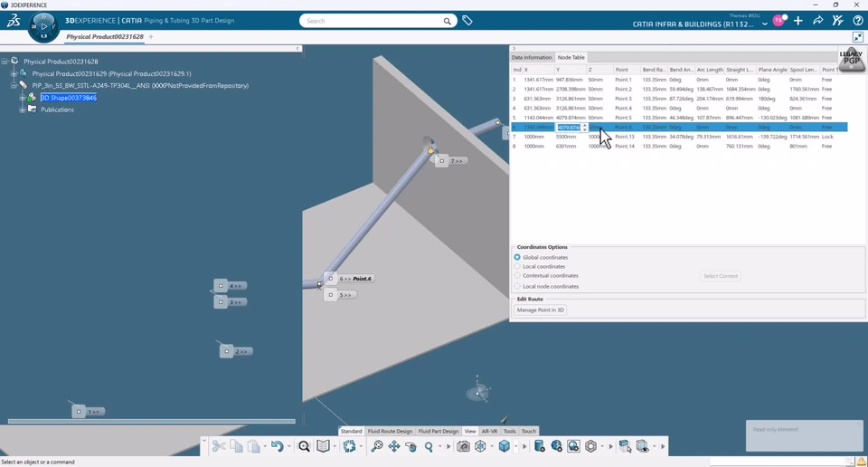The height and width of the screenshot is (467, 868).
Task: Enable Local node coordinates option
Action: click(517, 286)
